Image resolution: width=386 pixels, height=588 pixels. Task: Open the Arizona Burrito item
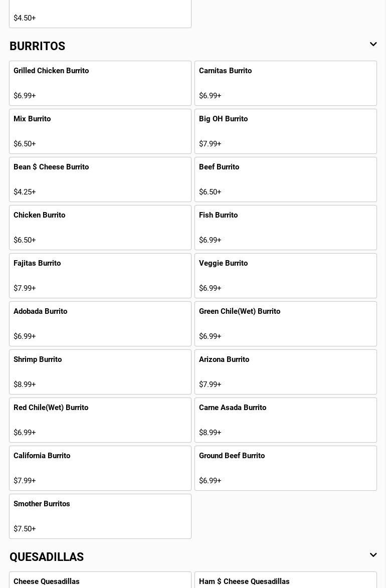coord(286,372)
